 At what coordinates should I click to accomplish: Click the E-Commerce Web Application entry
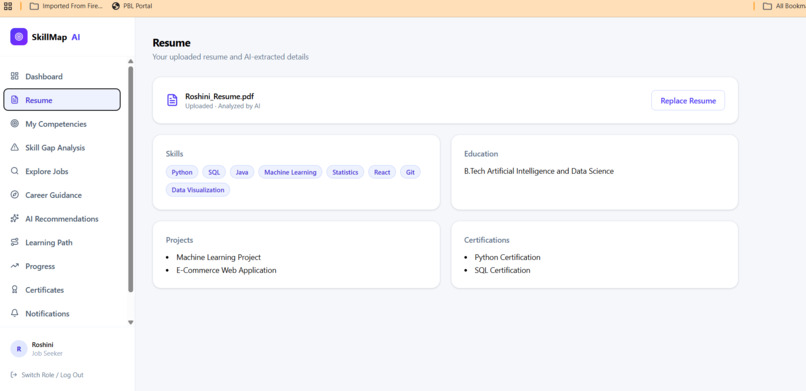point(226,270)
